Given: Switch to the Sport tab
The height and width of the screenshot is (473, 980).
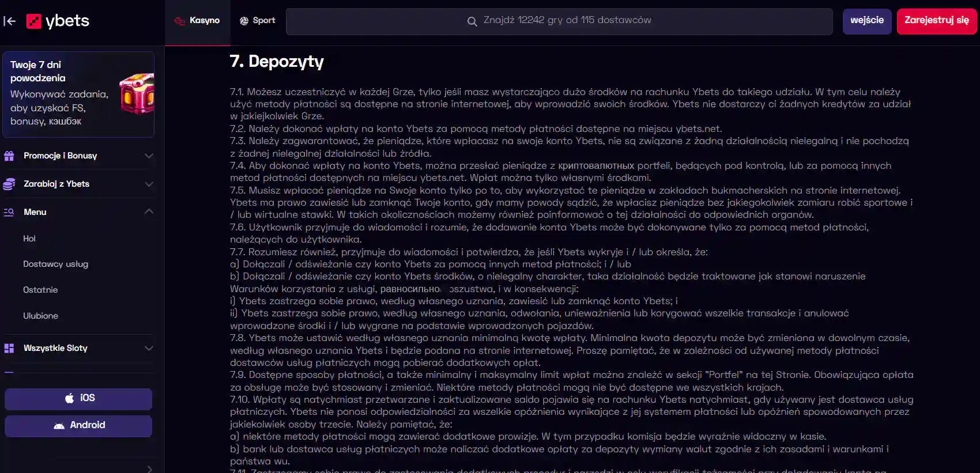Looking at the screenshot, I should coord(258,21).
